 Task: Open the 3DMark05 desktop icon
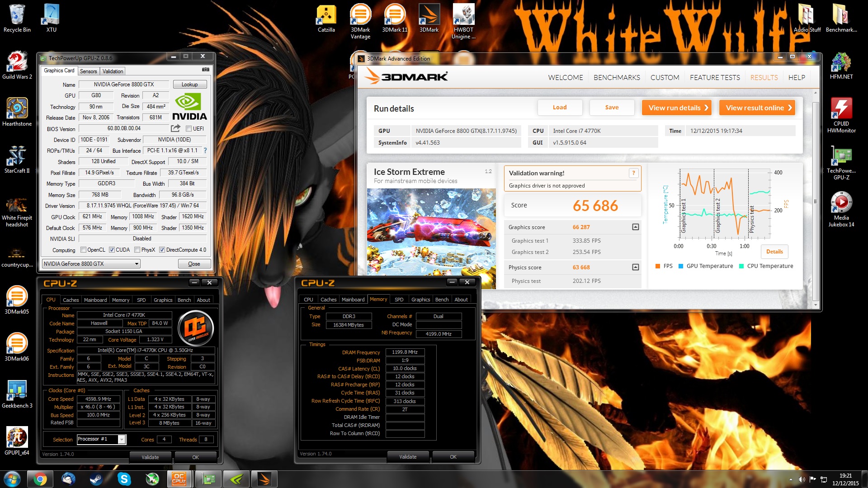pyautogui.click(x=17, y=301)
